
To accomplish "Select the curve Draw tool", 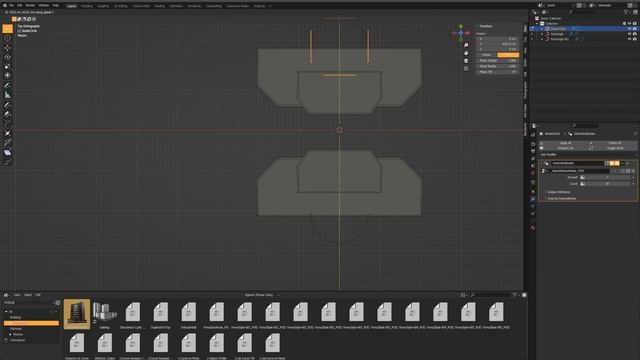I will 7,105.
